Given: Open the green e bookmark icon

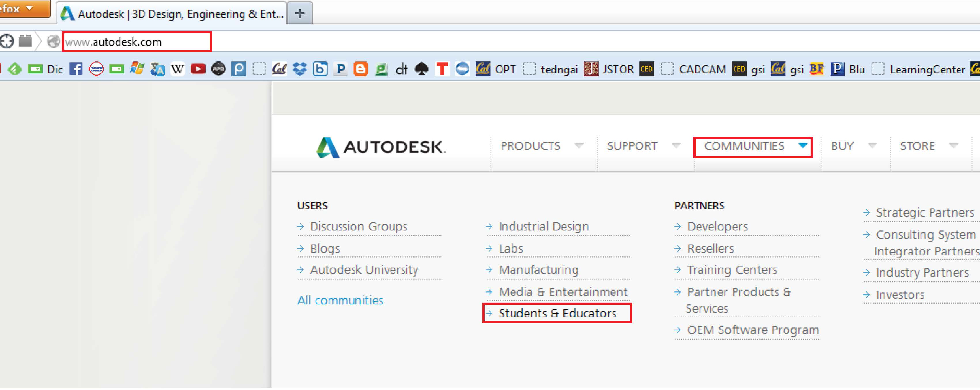Looking at the screenshot, I should click(381, 70).
